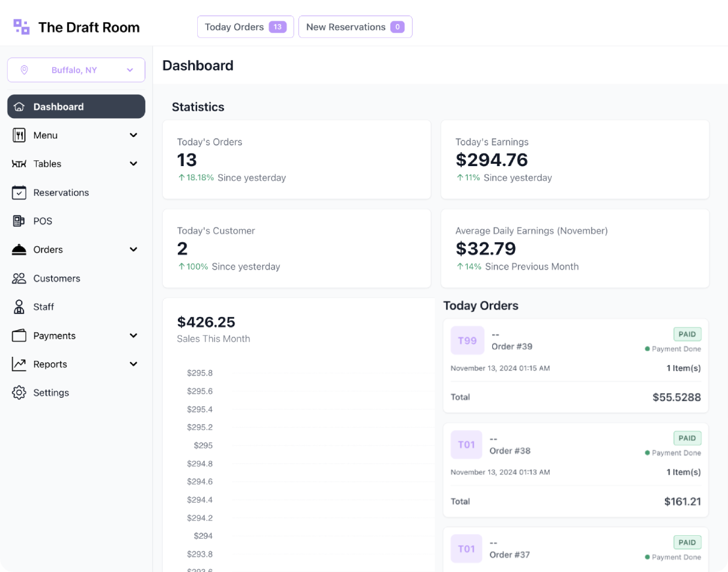Click the Reservations calendar icon in sidebar
Image resolution: width=728 pixels, height=572 pixels.
[x=19, y=192]
